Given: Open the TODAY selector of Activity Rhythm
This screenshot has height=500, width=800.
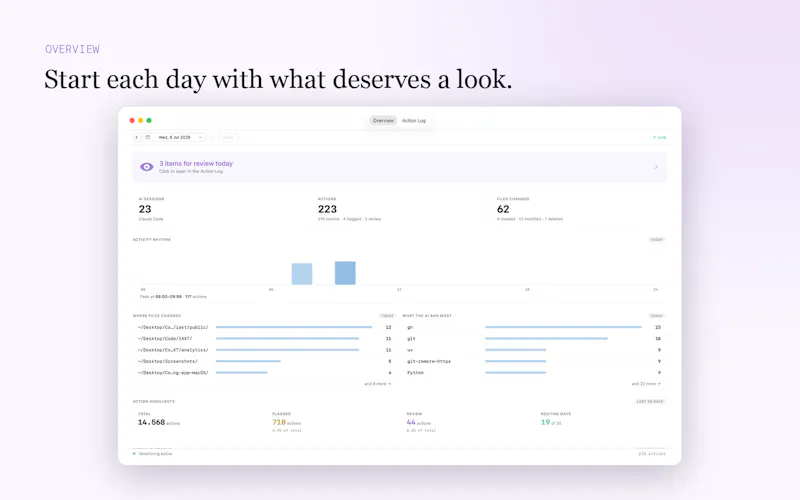Looking at the screenshot, I should [657, 239].
